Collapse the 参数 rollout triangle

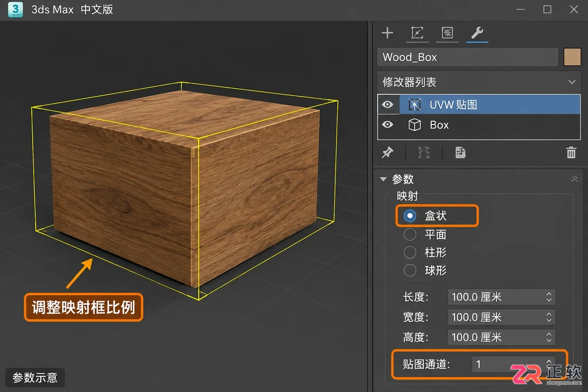point(383,179)
